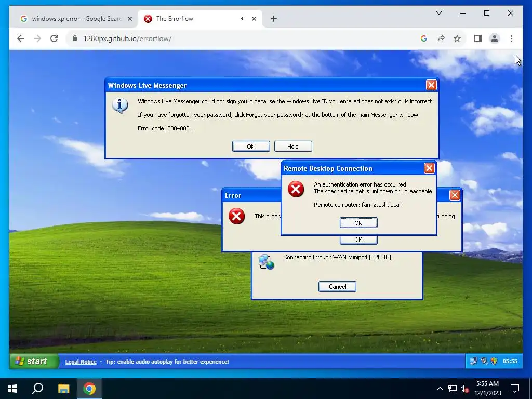Click the second XP system tray icon
Image resolution: width=532 pixels, height=399 pixels.
pyautogui.click(x=484, y=361)
